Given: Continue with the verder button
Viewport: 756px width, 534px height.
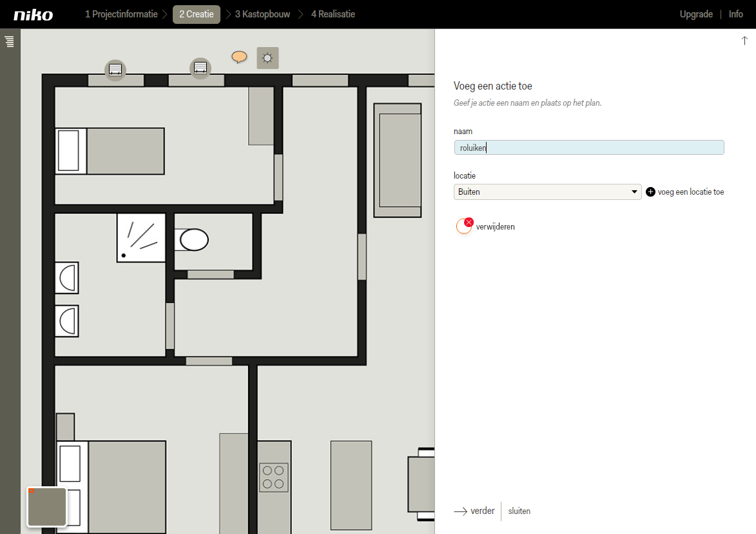Looking at the screenshot, I should tap(474, 511).
